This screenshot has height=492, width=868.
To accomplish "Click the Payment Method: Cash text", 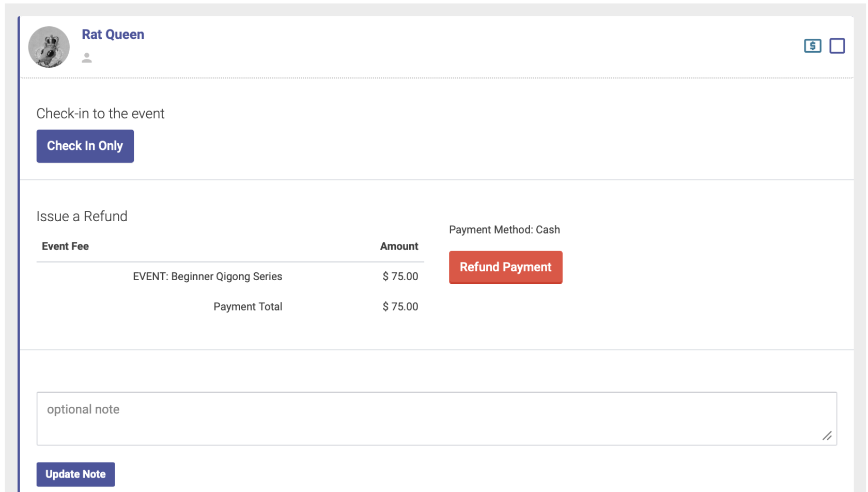I will pos(504,230).
